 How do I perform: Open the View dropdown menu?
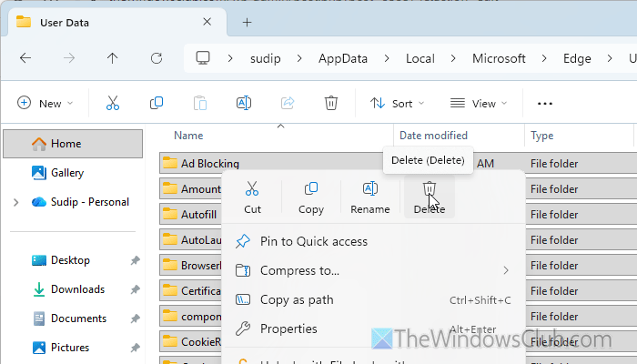pos(479,103)
